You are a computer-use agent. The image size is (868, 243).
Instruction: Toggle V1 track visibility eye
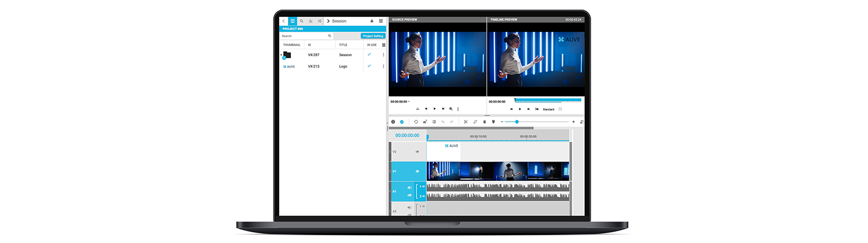pos(418,171)
